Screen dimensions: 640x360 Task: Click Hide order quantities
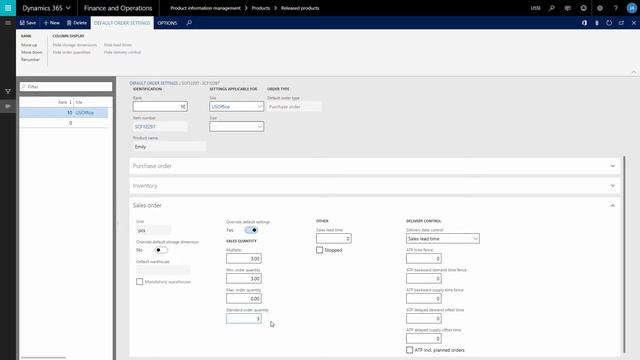pyautogui.click(x=71, y=52)
